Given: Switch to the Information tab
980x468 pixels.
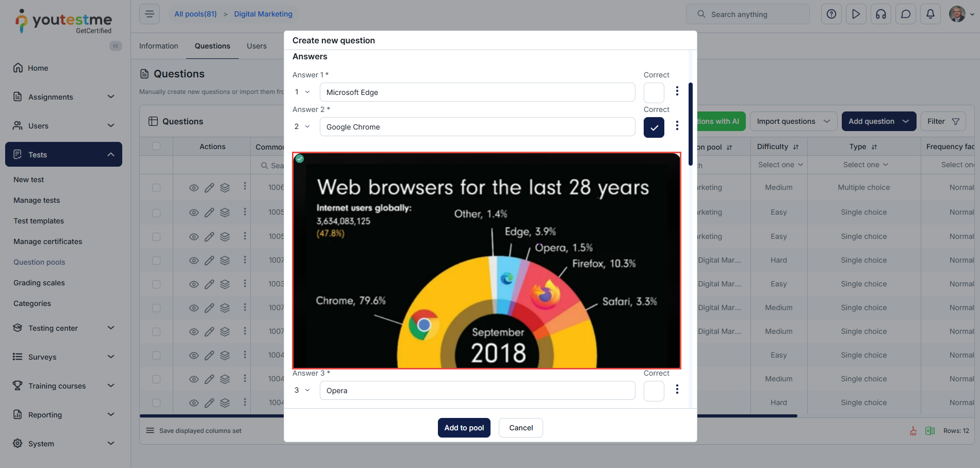Looking at the screenshot, I should (x=158, y=46).
